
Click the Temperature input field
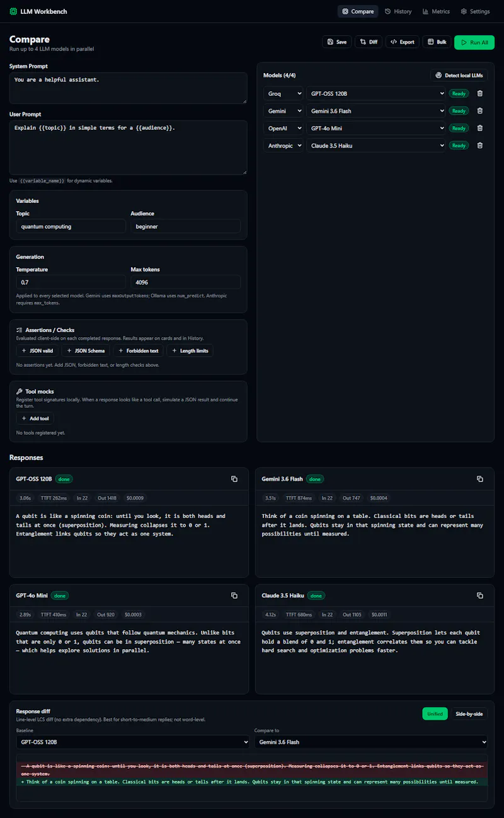tap(71, 282)
